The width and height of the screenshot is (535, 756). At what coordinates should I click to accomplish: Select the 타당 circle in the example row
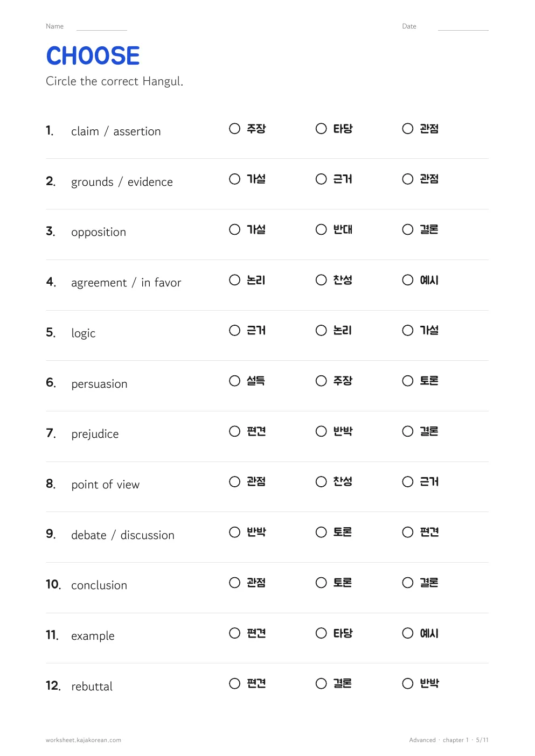coord(321,633)
